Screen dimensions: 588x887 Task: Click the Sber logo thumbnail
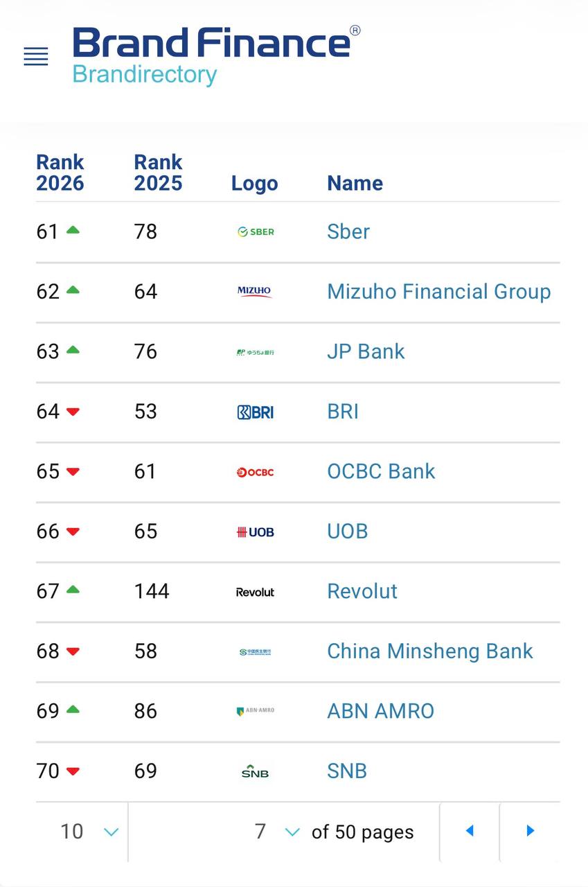pos(256,232)
